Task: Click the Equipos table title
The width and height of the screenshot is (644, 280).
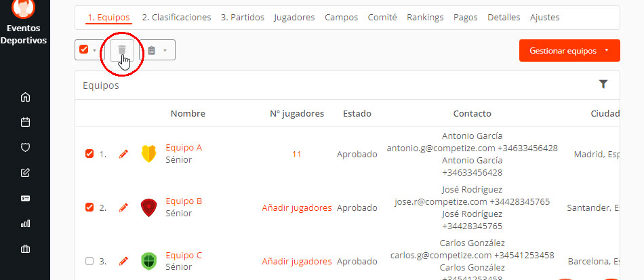Action: 101,85
